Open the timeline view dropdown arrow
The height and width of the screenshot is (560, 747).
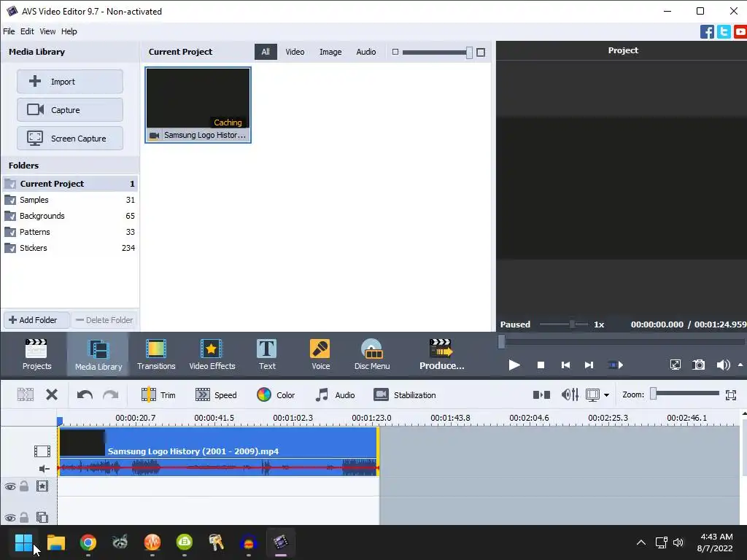(606, 394)
